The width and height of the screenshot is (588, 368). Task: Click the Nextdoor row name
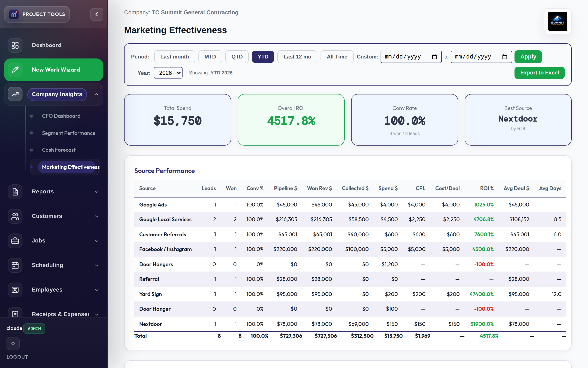coord(150,324)
